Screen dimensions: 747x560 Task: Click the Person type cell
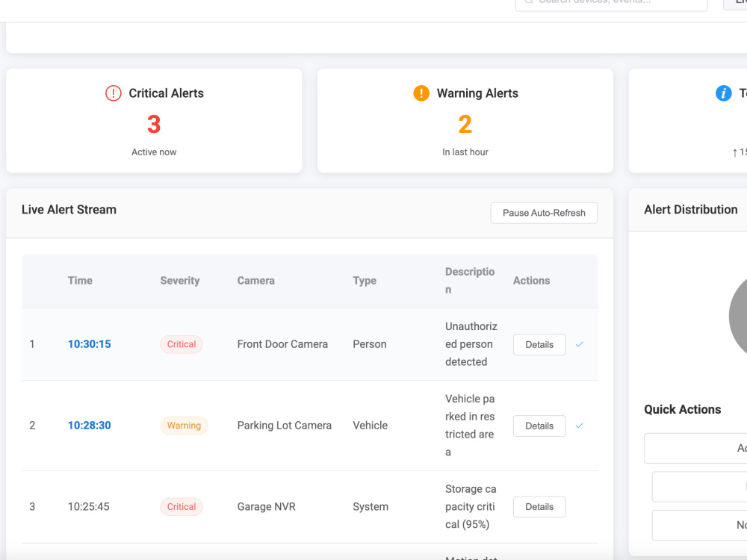click(x=370, y=344)
